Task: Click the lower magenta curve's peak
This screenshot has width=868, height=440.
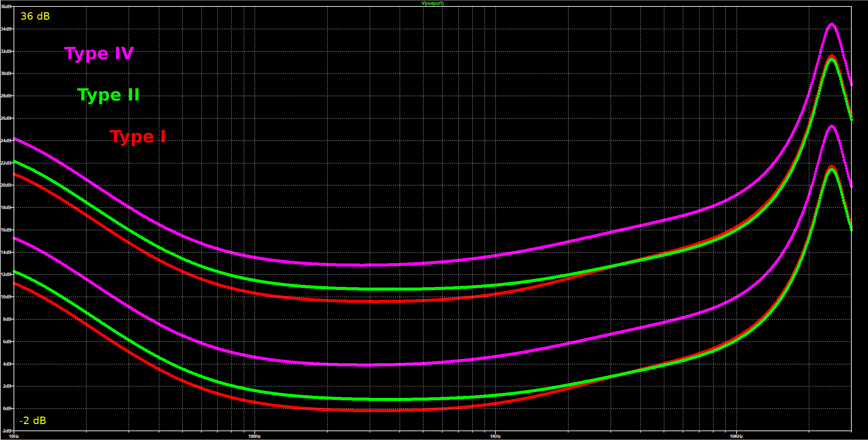Action: click(831, 126)
